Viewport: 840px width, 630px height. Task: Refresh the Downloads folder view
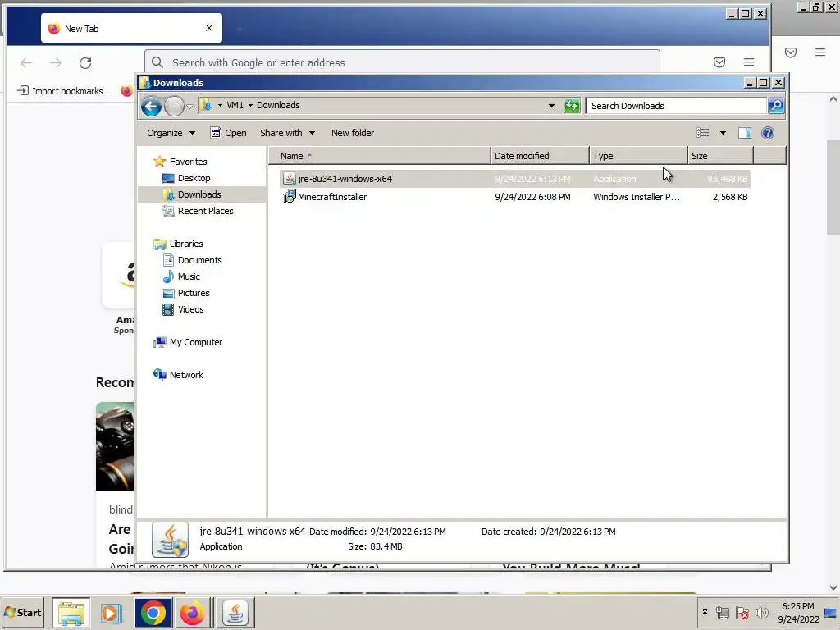[x=572, y=106]
